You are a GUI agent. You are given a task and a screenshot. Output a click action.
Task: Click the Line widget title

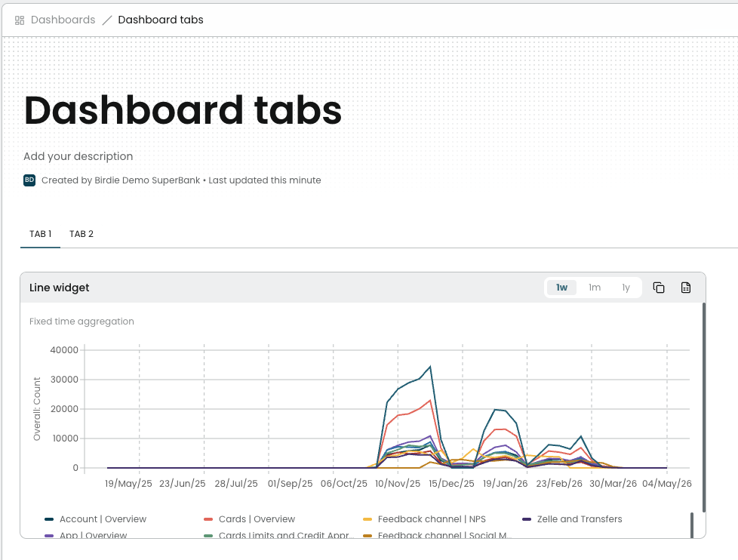60,288
